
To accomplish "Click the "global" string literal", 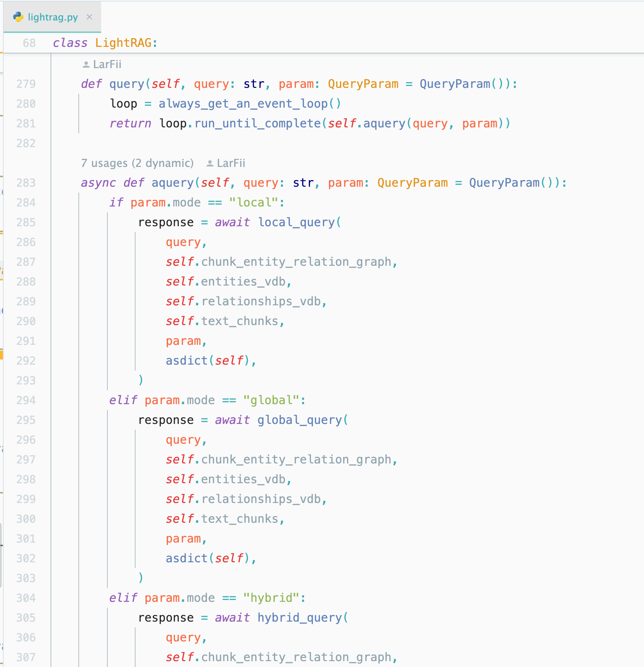I will click(272, 400).
